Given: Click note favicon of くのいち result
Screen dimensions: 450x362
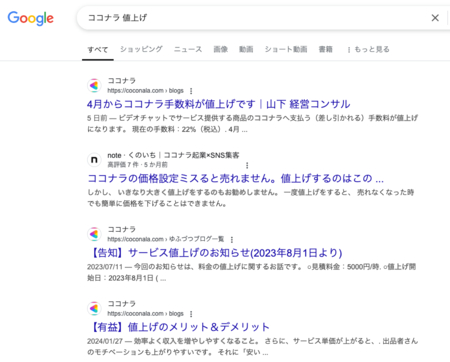Looking at the screenshot, I should (94, 160).
